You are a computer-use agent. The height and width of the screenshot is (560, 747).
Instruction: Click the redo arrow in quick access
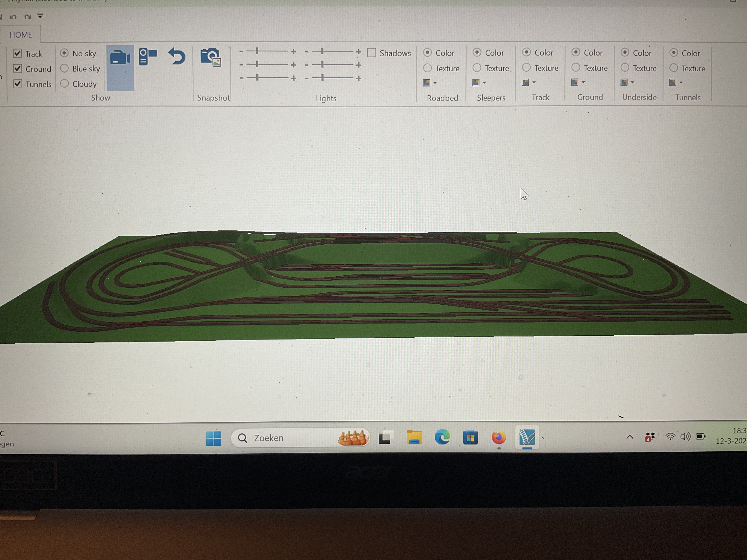(28, 16)
